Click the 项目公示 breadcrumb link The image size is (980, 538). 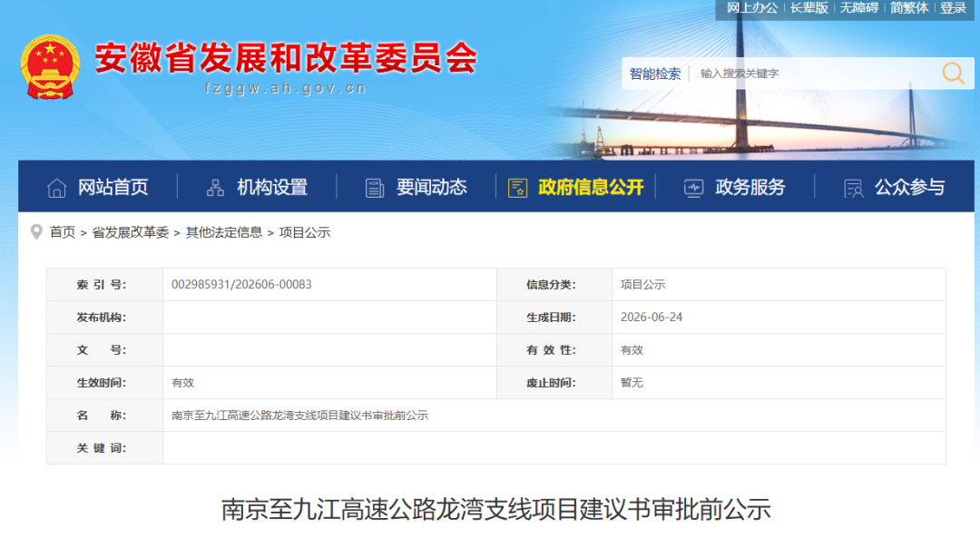coord(304,232)
